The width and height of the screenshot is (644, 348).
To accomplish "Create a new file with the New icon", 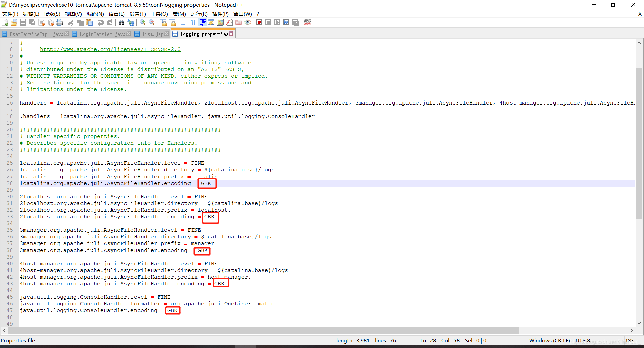I will coord(5,22).
